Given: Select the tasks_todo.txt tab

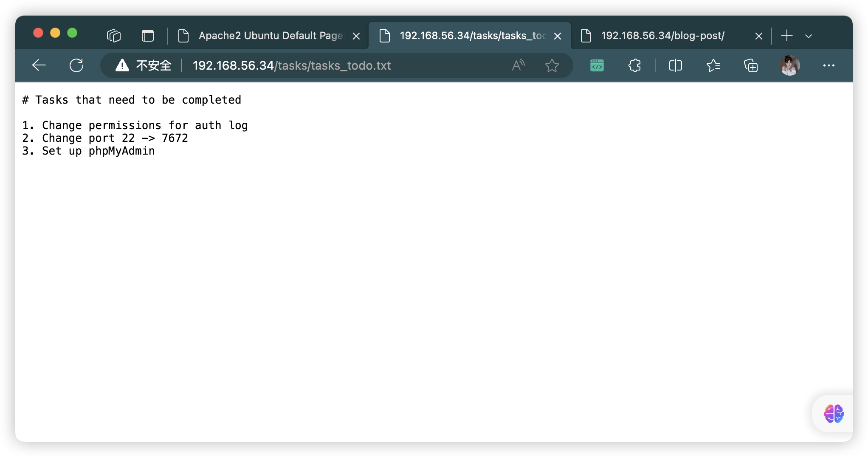Looking at the screenshot, I should click(x=469, y=36).
